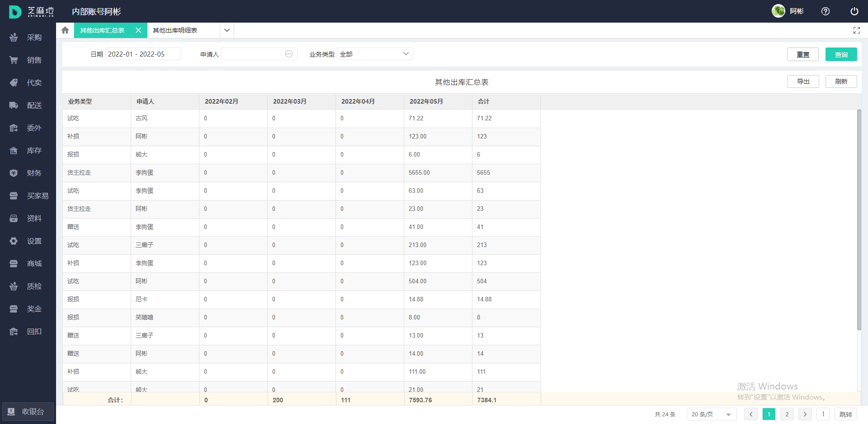This screenshot has height=424, width=868.
Task: Click the 尼卡 applicant cell
Action: (x=165, y=300)
